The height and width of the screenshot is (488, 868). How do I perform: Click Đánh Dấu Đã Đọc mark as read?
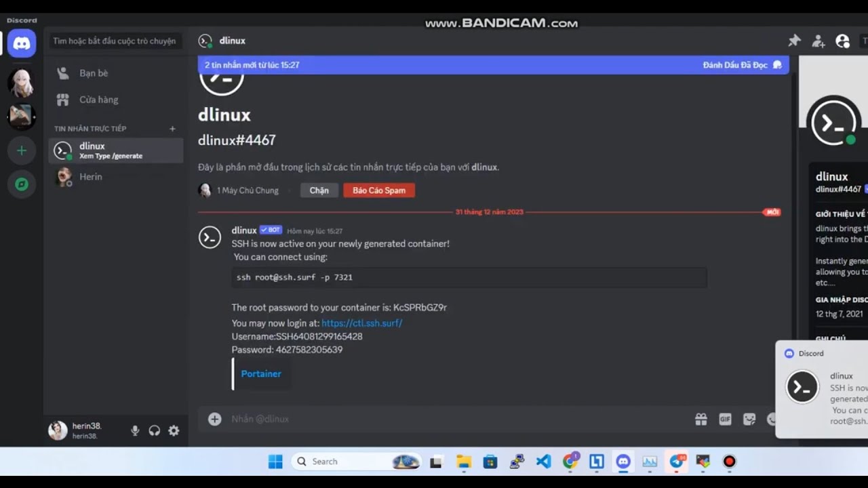click(x=743, y=65)
